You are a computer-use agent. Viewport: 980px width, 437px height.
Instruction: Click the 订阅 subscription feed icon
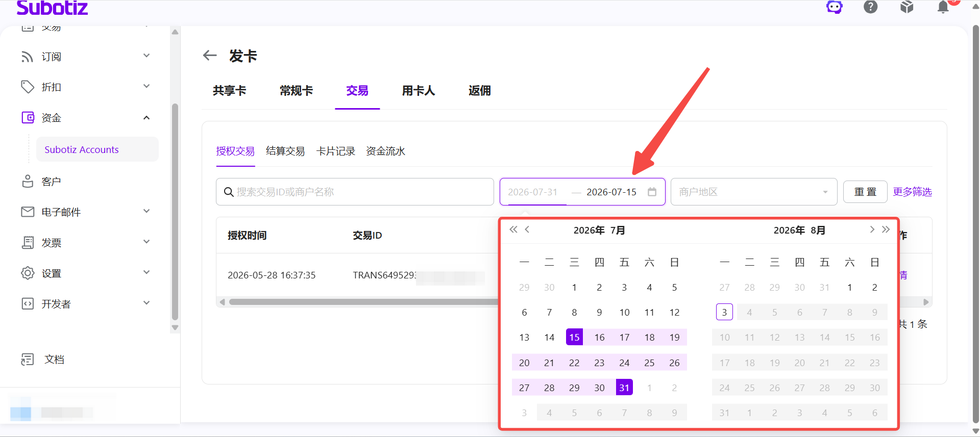(x=27, y=57)
